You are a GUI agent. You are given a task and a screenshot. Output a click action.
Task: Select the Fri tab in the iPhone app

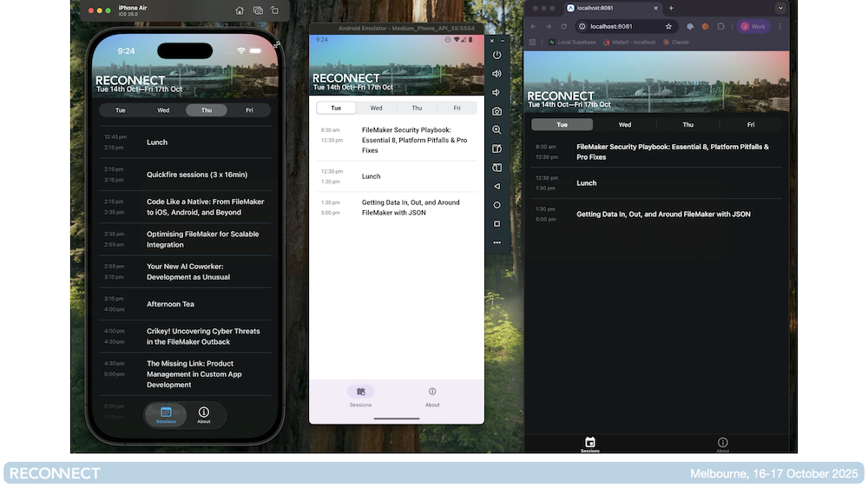249,110
